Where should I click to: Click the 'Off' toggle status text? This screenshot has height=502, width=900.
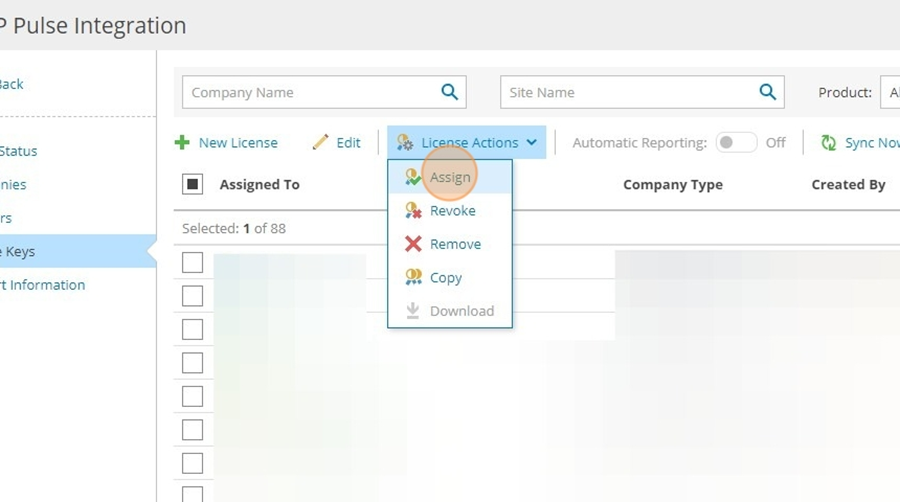775,142
